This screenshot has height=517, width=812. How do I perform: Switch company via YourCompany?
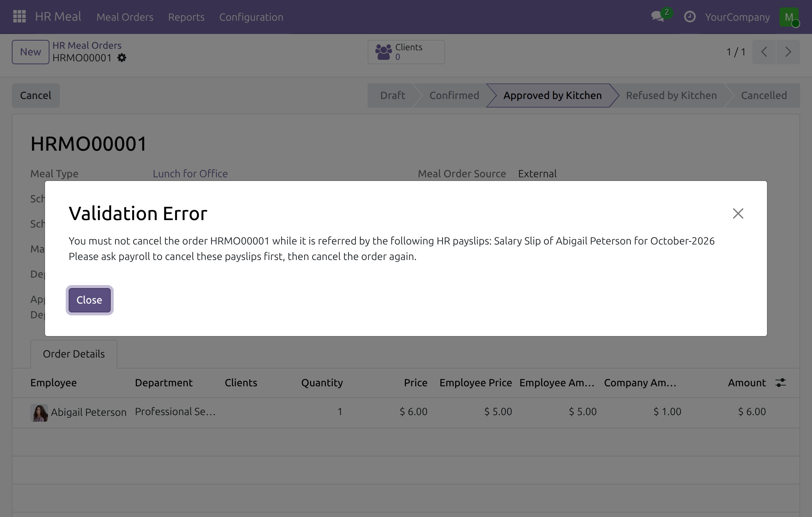737,17
